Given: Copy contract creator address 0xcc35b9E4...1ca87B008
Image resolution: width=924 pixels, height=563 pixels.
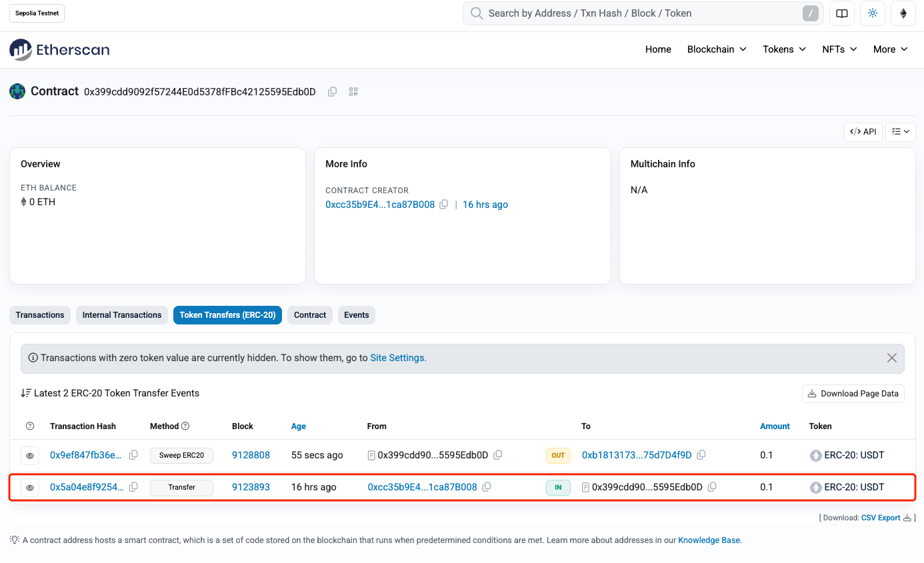Looking at the screenshot, I should 444,205.
